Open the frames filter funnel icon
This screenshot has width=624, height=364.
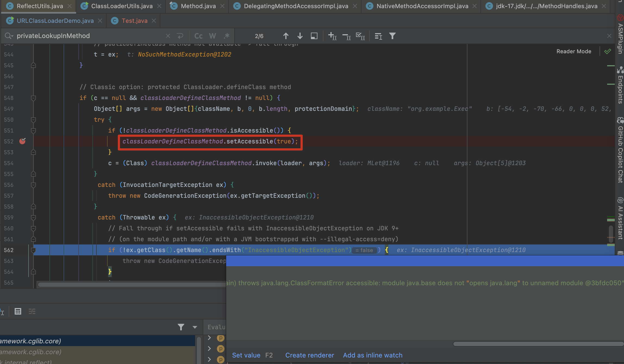[181, 327]
